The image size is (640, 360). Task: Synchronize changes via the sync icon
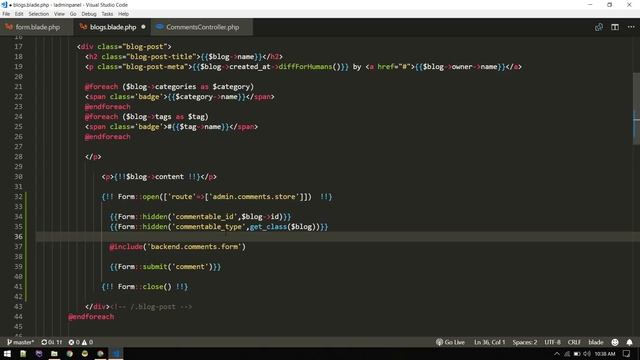51,342
